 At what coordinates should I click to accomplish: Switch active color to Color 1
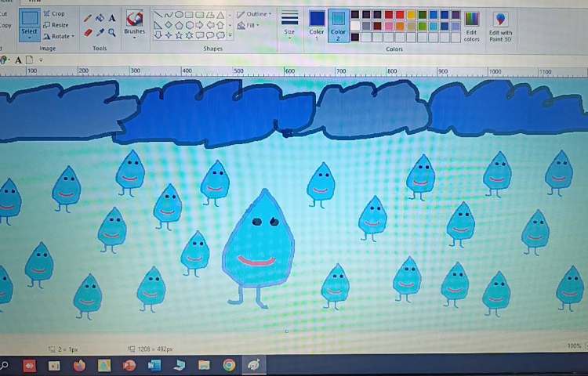click(x=317, y=23)
